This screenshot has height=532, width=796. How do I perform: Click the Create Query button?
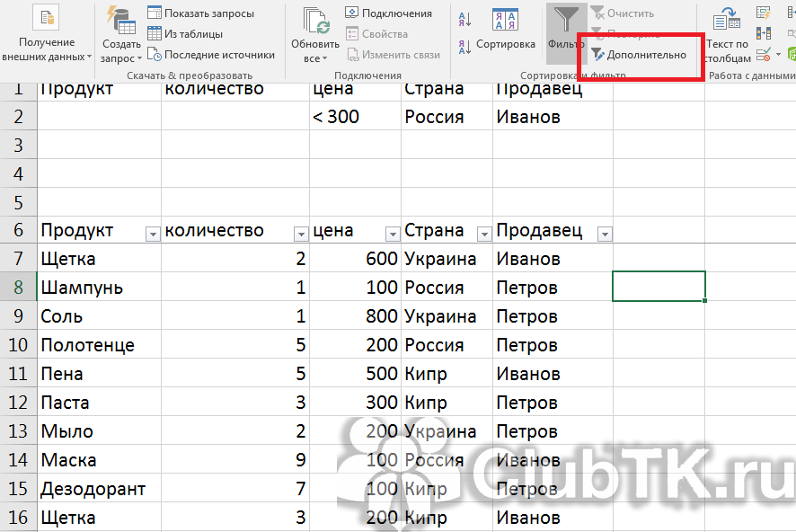click(121, 36)
